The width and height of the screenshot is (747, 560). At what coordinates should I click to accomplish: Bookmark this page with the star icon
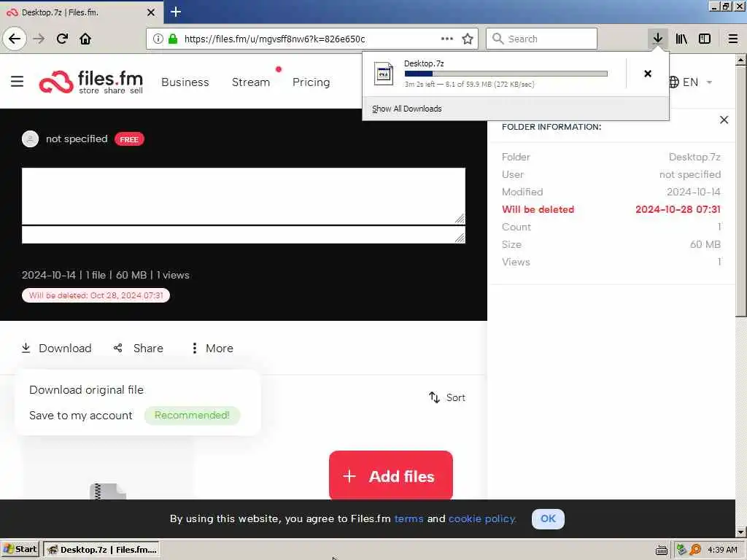(468, 39)
